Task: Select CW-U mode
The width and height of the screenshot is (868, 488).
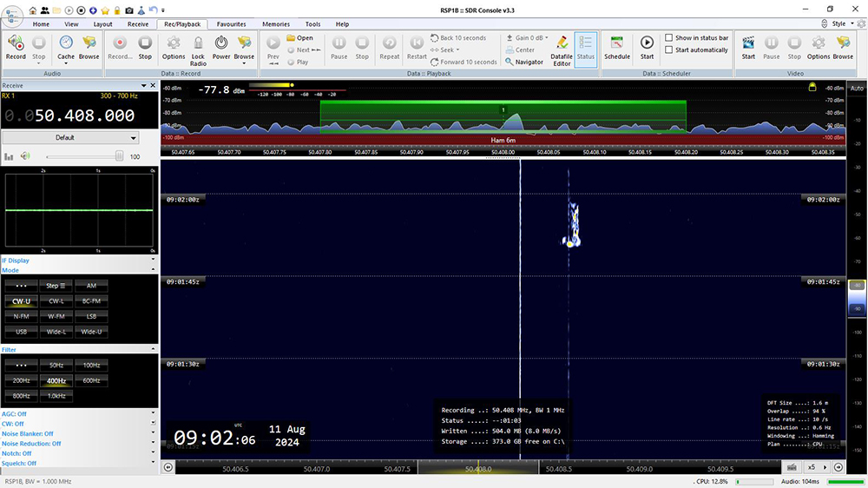Action: point(21,301)
